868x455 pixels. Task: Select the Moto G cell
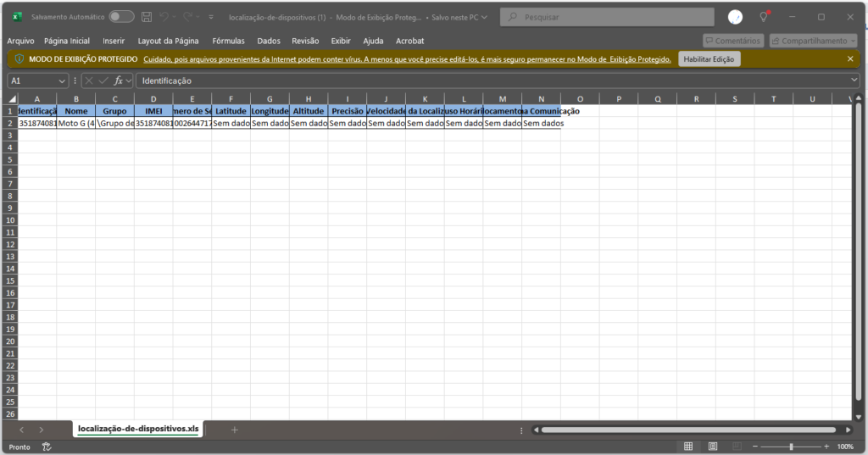(x=75, y=123)
